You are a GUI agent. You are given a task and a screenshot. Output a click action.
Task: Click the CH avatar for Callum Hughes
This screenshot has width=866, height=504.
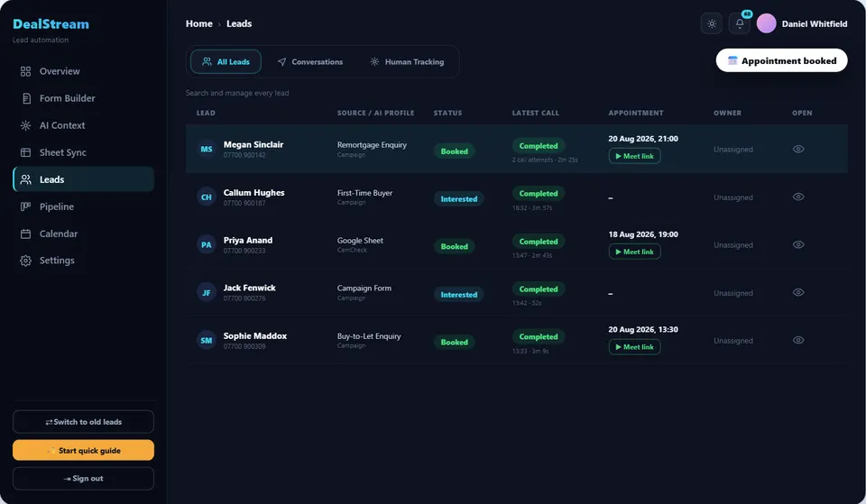click(x=206, y=197)
